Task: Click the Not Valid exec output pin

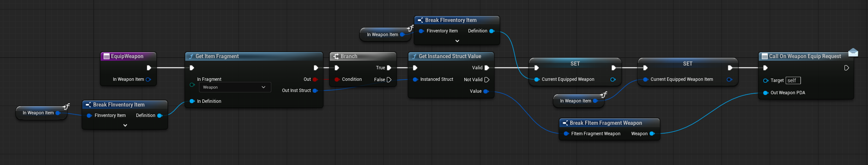Action: [487, 80]
